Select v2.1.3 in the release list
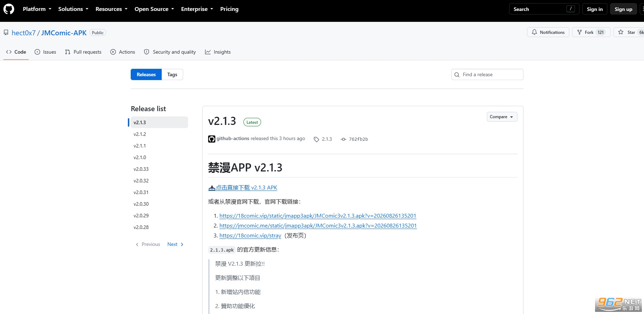The width and height of the screenshot is (644, 314). click(x=159, y=122)
